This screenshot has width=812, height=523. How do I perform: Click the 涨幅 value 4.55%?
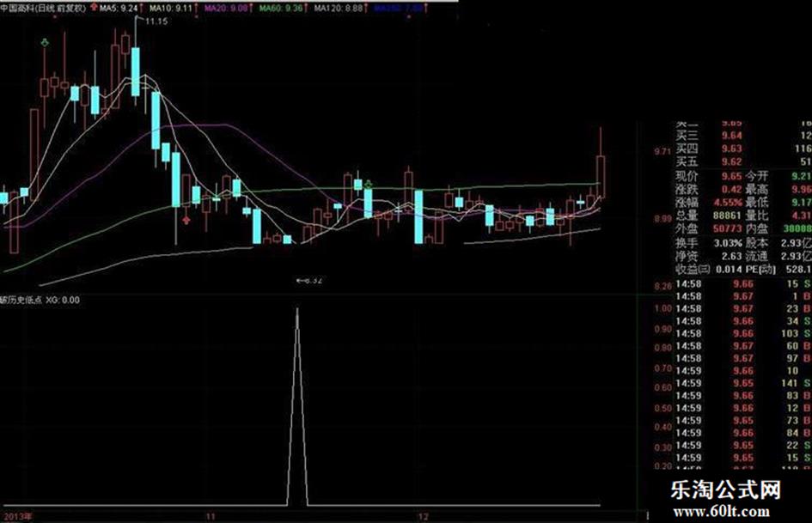pyautogui.click(x=728, y=203)
